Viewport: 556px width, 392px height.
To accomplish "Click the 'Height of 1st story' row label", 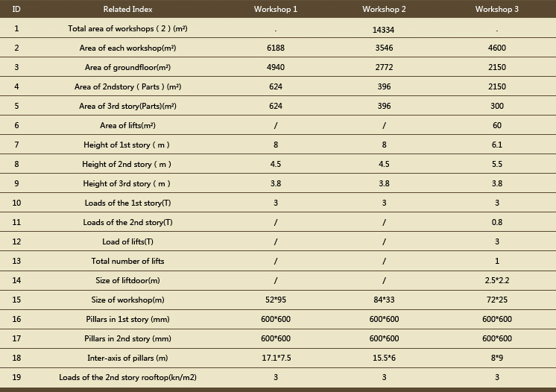I will (127, 145).
